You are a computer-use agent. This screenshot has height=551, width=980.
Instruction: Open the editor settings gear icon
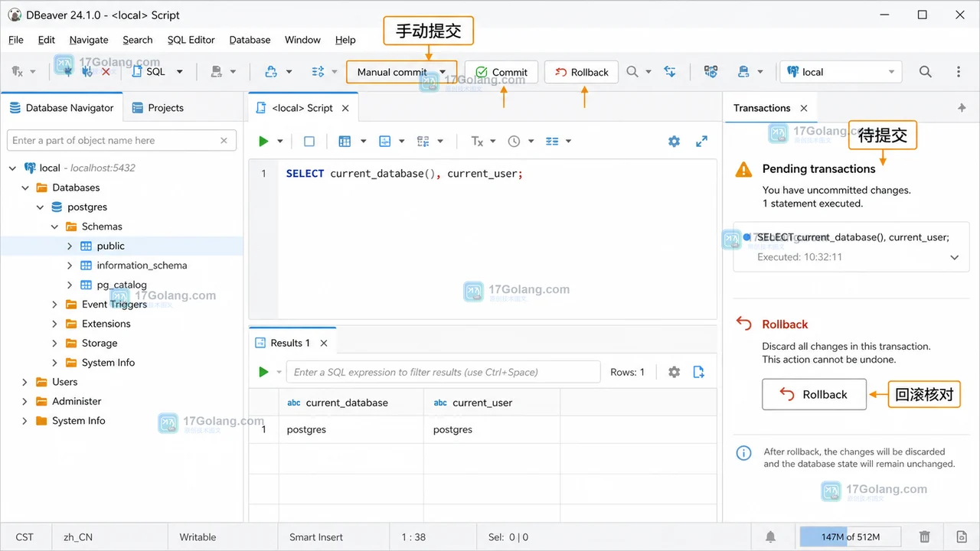click(x=674, y=141)
